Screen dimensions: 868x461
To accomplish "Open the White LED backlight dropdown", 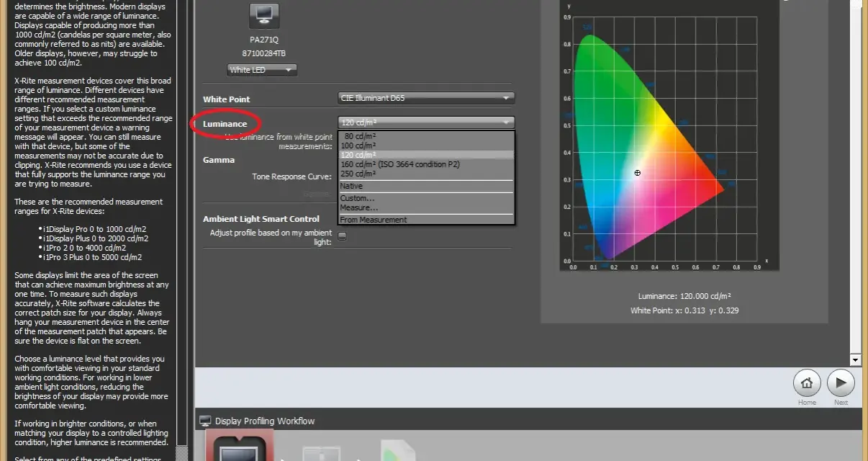I will pos(262,70).
